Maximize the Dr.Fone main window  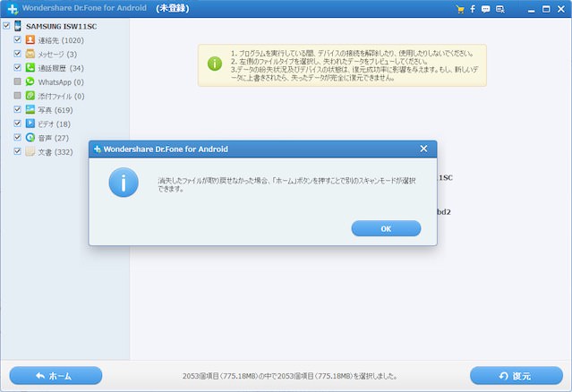(546, 9)
